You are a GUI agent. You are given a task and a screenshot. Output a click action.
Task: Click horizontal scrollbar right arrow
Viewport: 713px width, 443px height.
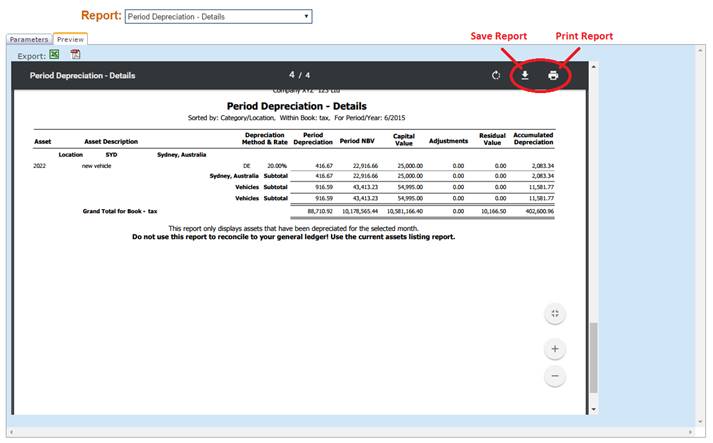pos(690,432)
